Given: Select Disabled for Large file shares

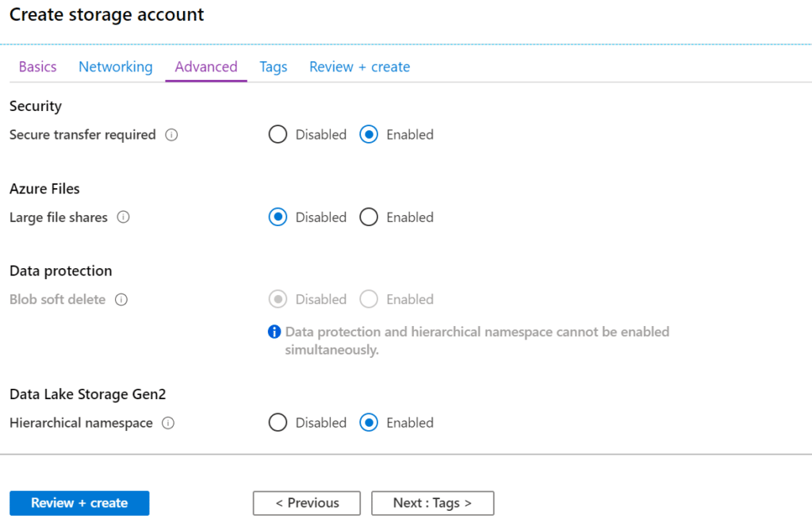Looking at the screenshot, I should pyautogui.click(x=278, y=217).
